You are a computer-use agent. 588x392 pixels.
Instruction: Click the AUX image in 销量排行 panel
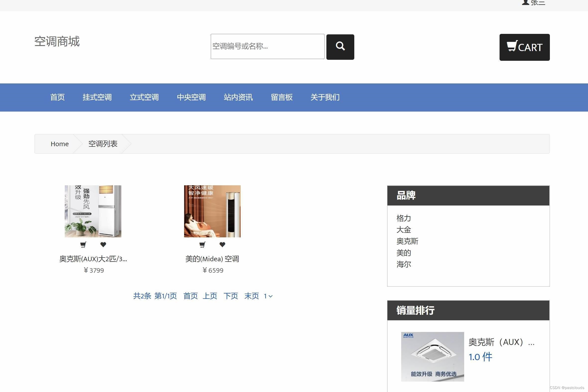coord(433,357)
